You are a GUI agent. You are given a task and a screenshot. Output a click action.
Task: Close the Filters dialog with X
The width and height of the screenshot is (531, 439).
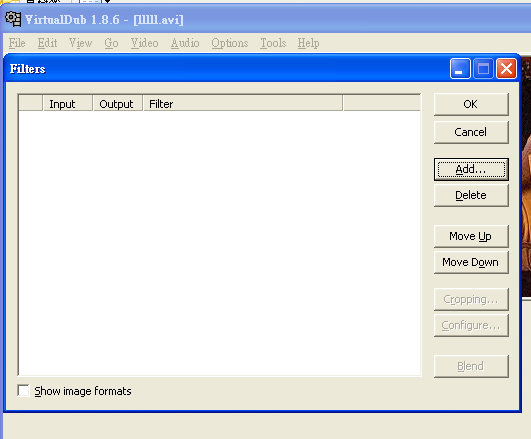point(506,69)
